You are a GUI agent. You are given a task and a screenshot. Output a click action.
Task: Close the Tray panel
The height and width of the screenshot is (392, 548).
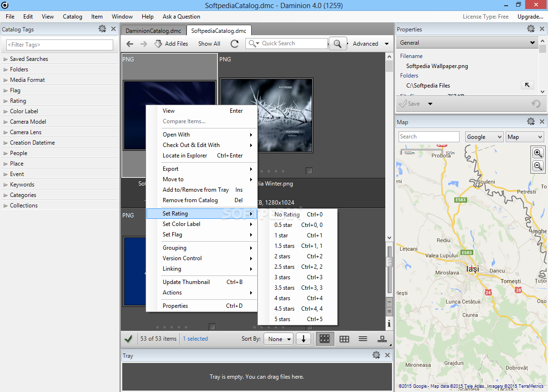pos(387,355)
